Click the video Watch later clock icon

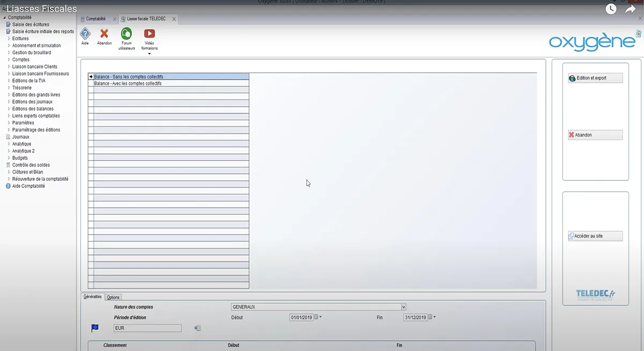tap(611, 9)
